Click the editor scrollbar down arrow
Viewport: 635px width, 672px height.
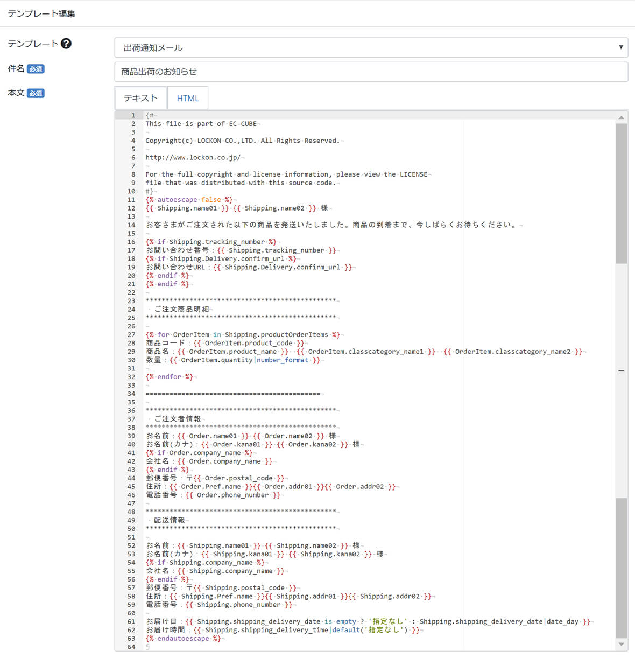[621, 644]
